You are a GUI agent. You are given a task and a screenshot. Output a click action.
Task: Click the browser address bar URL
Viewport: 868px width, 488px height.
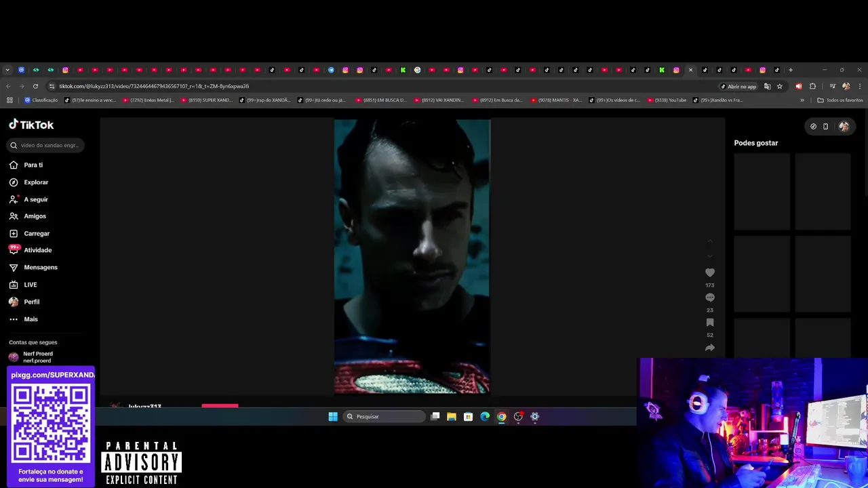(x=154, y=86)
